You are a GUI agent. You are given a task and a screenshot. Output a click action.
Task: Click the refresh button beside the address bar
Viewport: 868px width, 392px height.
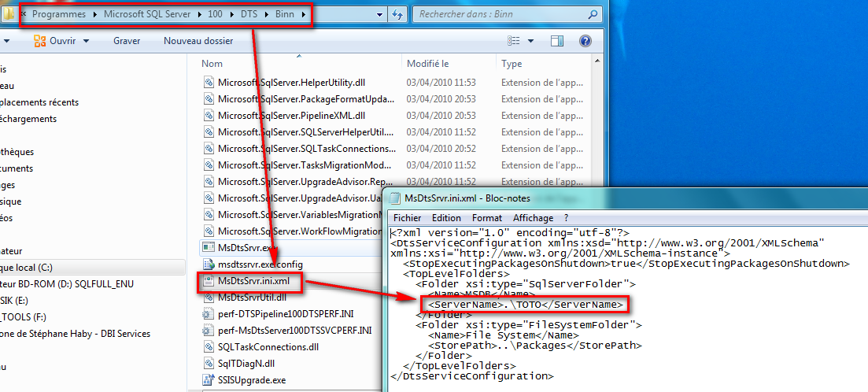tap(397, 14)
